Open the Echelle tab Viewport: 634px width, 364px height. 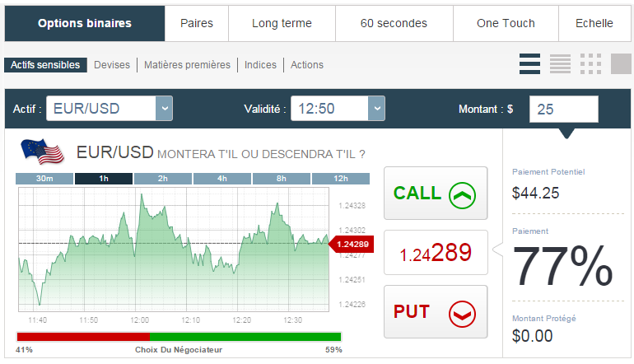tap(594, 23)
